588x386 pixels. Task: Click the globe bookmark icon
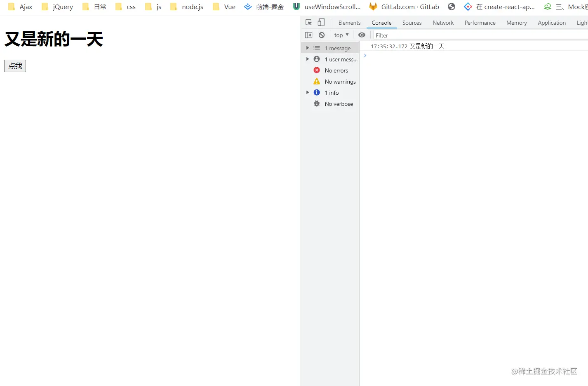coord(452,7)
